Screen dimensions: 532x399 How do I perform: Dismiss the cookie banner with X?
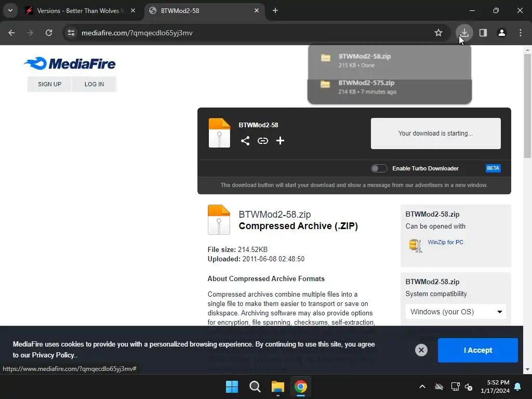tap(421, 350)
